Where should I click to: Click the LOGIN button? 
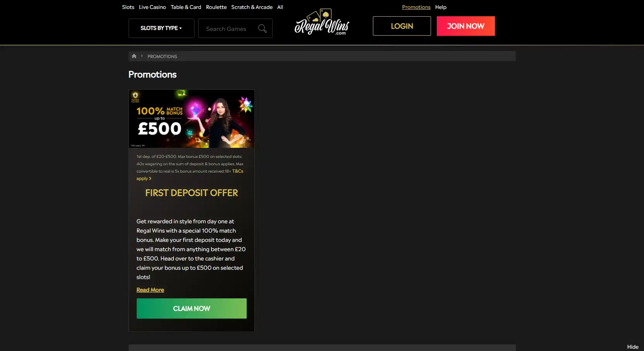click(x=402, y=26)
